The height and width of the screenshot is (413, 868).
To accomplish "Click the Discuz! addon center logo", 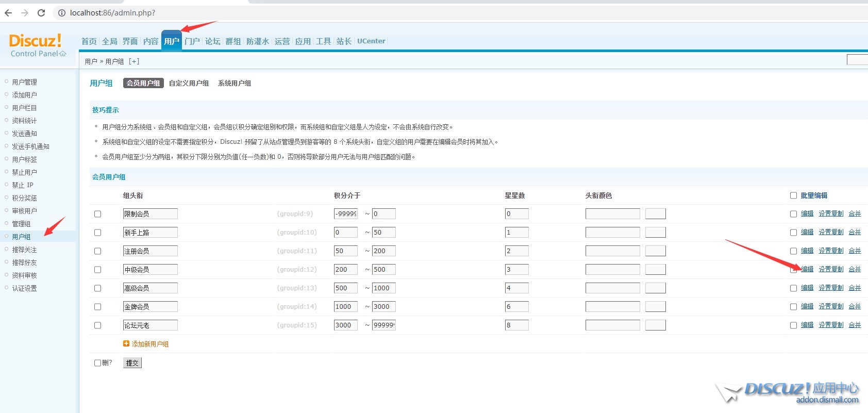I will click(x=788, y=393).
